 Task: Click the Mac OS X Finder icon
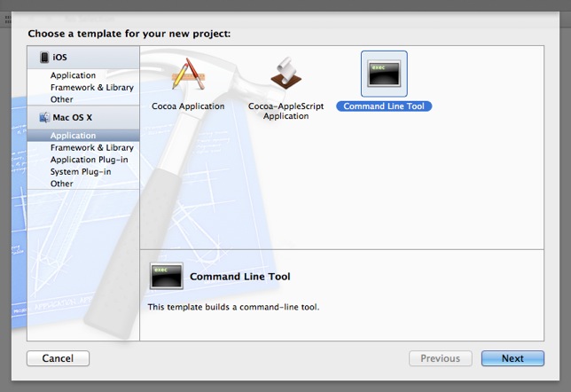[45, 117]
